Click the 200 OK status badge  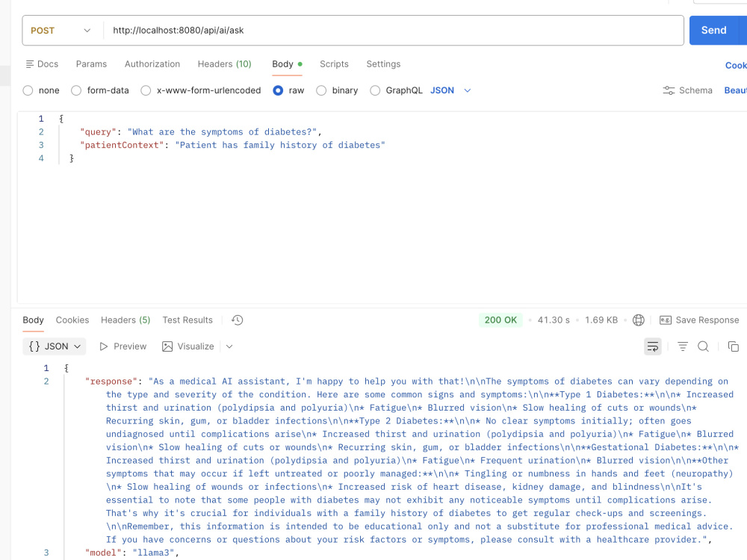click(x=500, y=320)
